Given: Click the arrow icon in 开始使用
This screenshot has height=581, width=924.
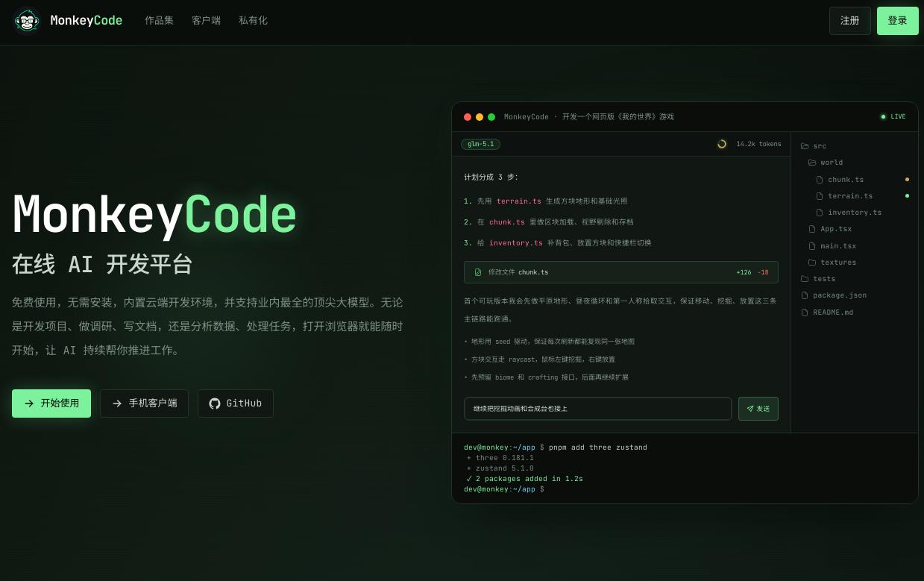Looking at the screenshot, I should click(x=29, y=403).
